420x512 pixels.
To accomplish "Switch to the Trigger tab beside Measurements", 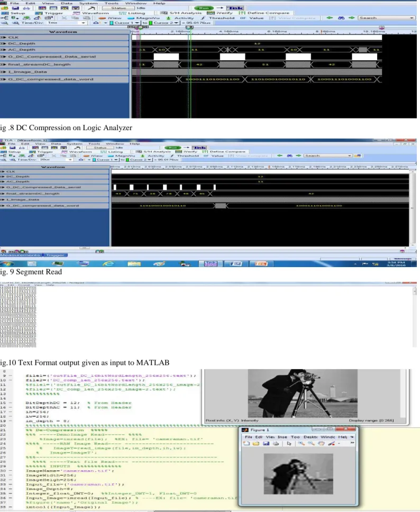I will (55, 255).
